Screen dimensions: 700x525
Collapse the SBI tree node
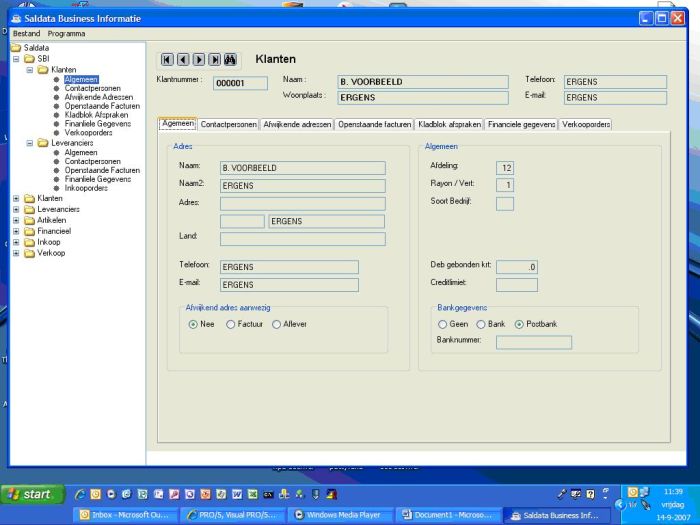coord(16,59)
